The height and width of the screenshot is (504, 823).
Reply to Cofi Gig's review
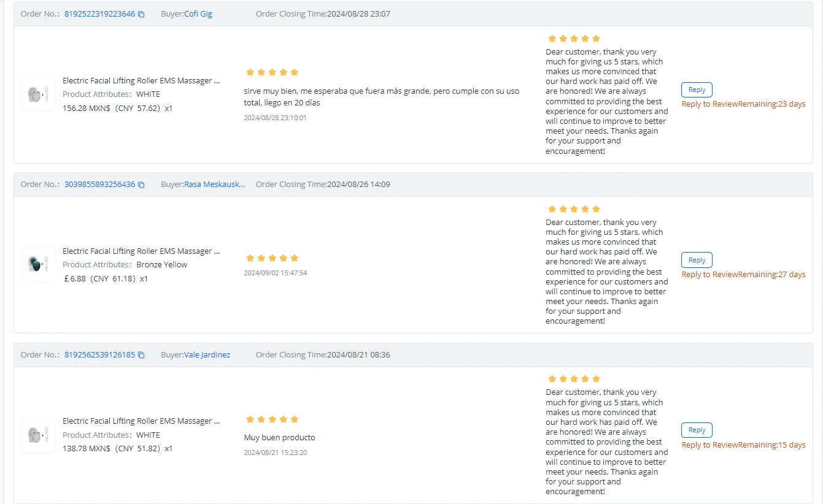pos(697,90)
